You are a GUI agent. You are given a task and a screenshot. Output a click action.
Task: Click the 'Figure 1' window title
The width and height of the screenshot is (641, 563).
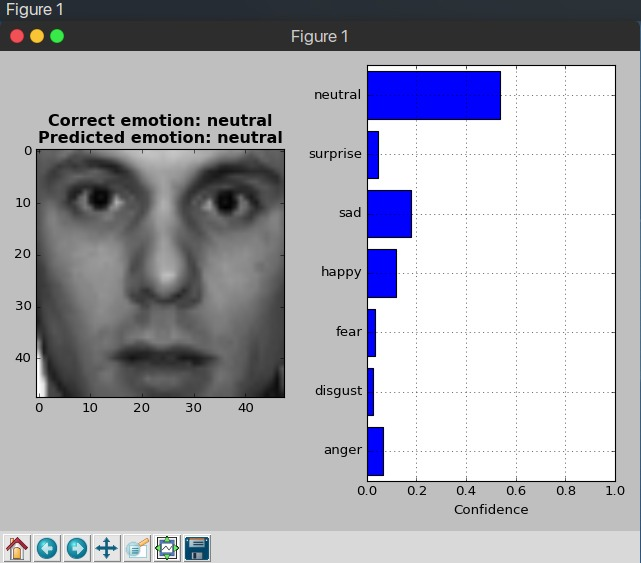pos(320,36)
